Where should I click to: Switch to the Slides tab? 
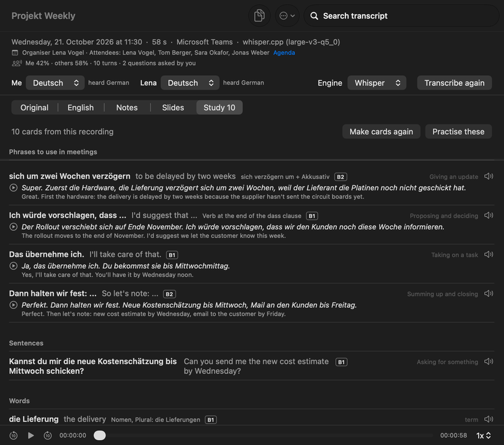tap(173, 108)
